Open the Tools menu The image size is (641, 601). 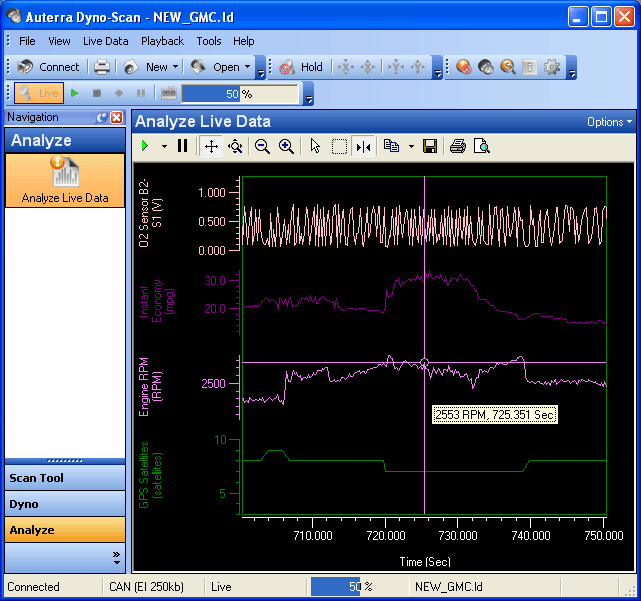[x=208, y=41]
